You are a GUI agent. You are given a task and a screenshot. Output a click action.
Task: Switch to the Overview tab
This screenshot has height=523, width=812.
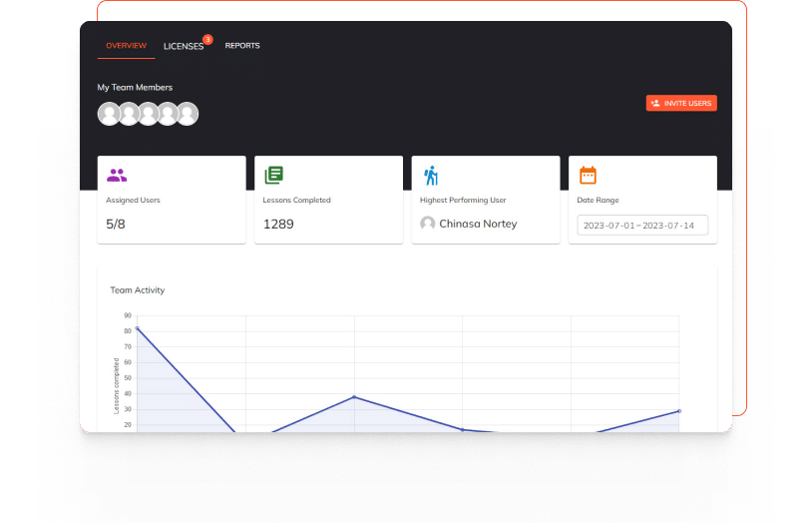coord(126,46)
